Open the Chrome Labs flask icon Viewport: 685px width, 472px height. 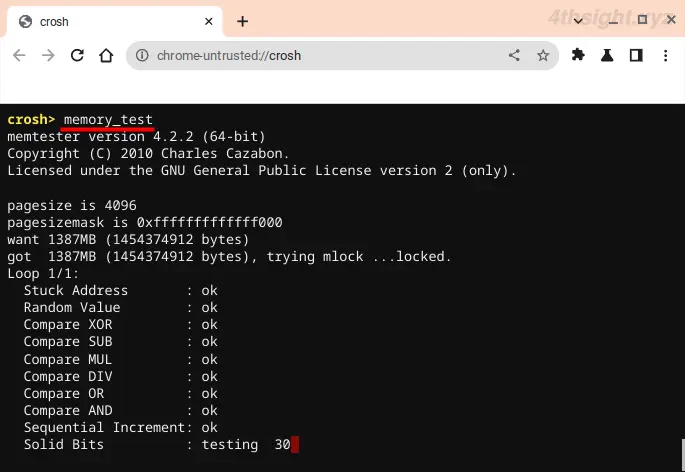tap(607, 55)
